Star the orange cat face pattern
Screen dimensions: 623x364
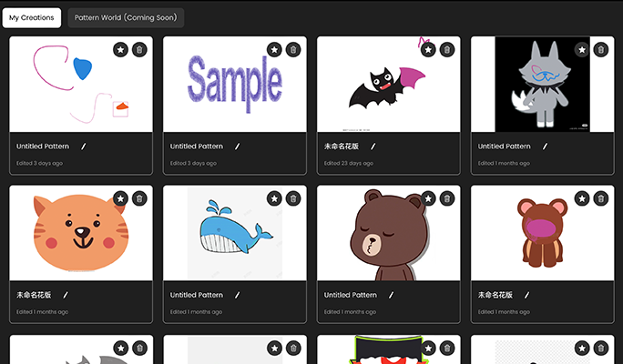point(120,198)
